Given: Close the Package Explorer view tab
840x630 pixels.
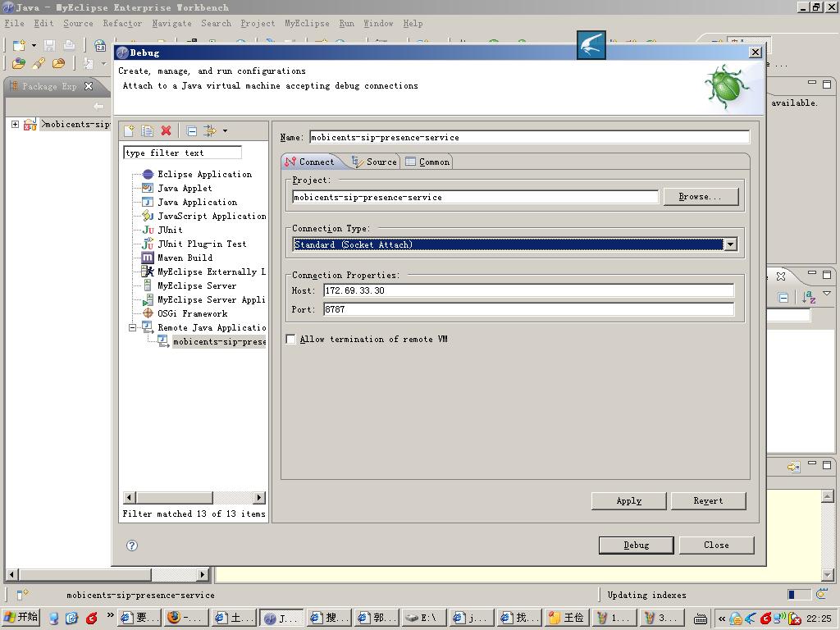Looking at the screenshot, I should 89,85.
